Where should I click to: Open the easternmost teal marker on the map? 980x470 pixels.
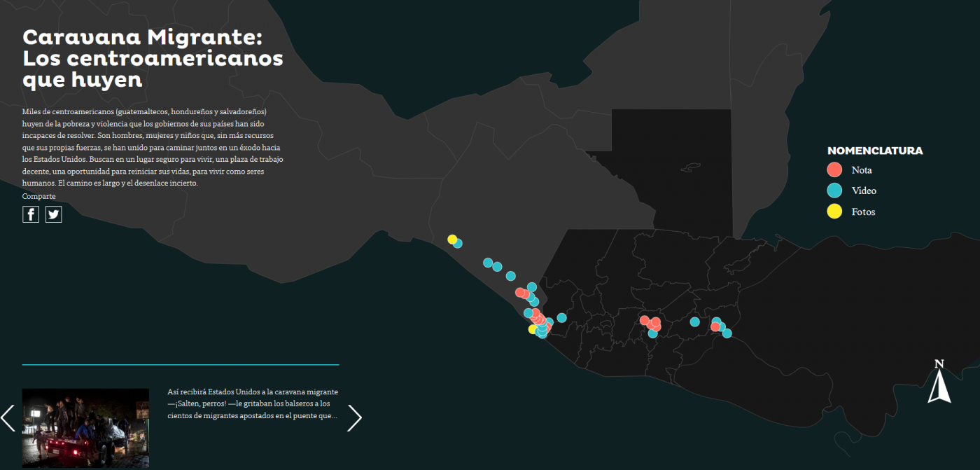pos(727,333)
